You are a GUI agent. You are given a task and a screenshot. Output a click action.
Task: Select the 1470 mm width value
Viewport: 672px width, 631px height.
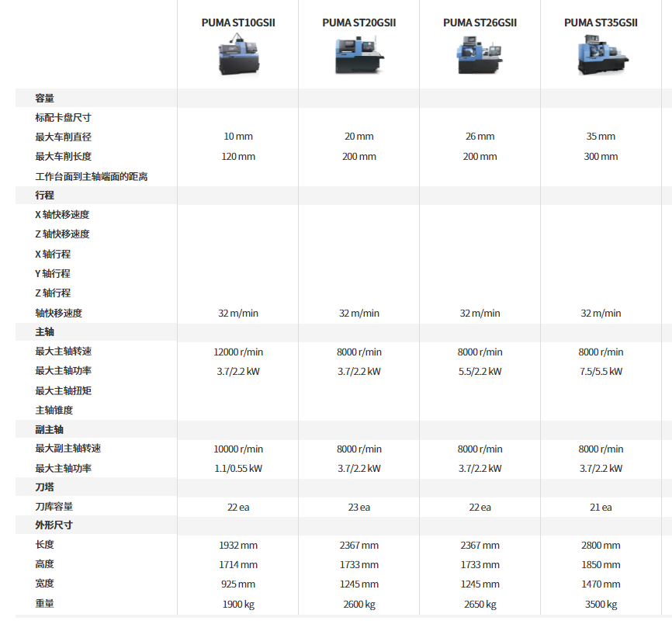[601, 584]
